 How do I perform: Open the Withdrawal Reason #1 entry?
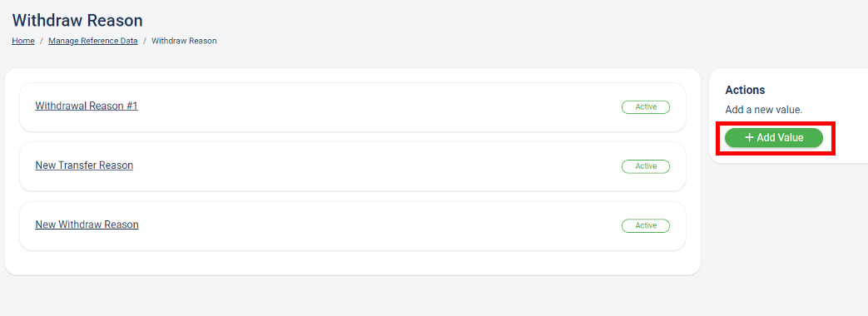point(87,106)
